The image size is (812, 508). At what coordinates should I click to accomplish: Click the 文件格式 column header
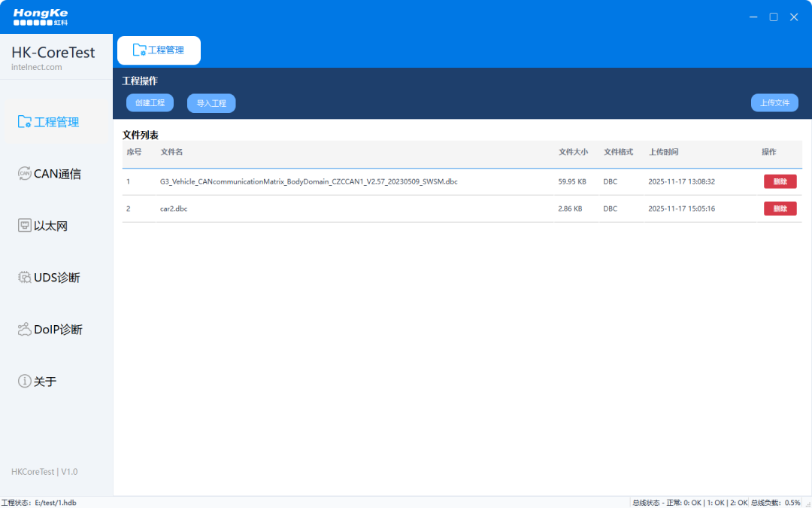(618, 152)
